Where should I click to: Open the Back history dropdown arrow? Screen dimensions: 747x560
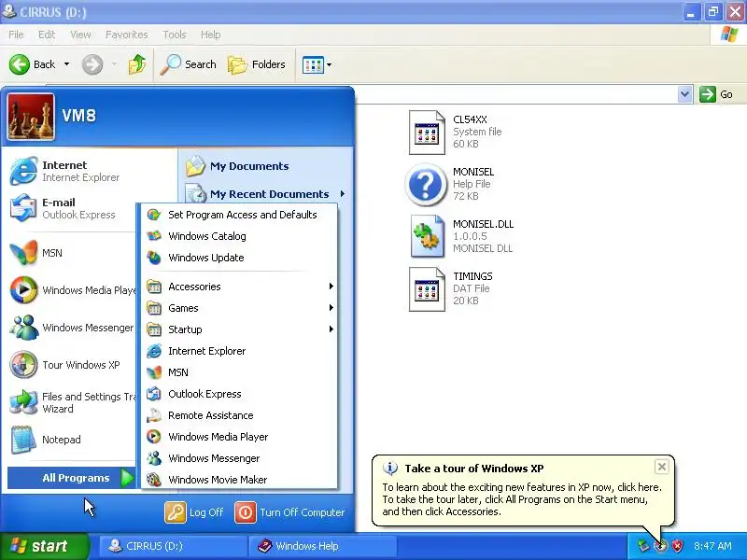pos(66,64)
